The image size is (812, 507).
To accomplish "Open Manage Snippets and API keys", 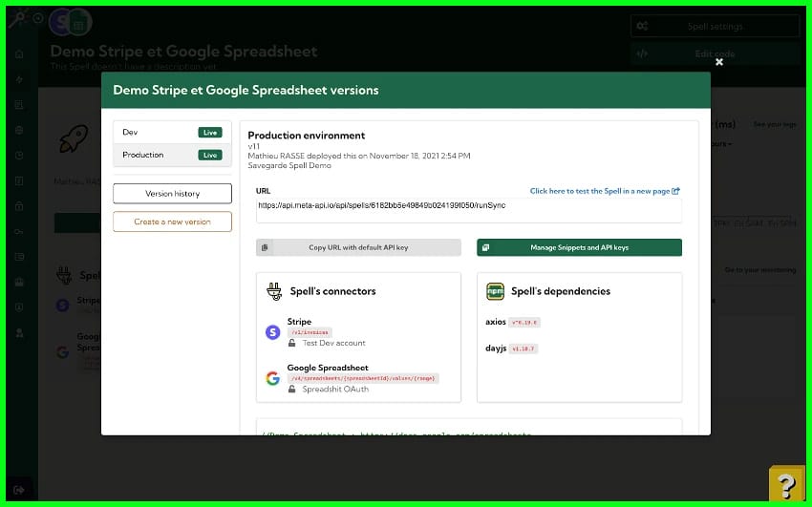I will (x=579, y=247).
